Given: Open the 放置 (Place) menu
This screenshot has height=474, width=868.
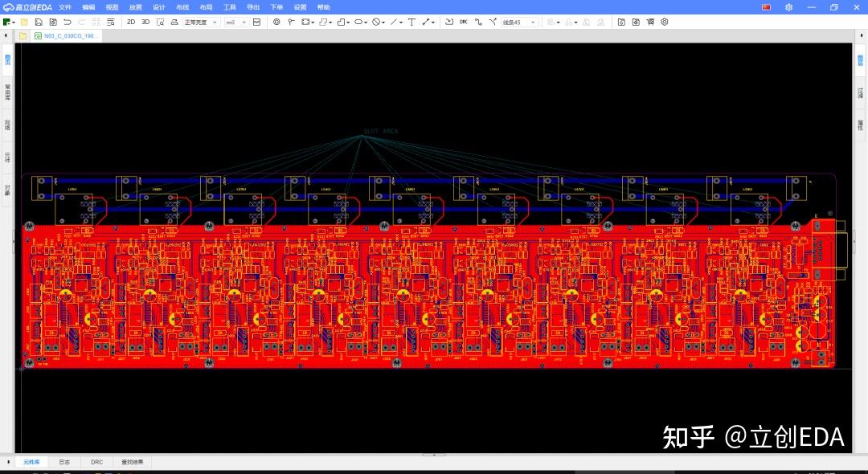Looking at the screenshot, I should [136, 7].
